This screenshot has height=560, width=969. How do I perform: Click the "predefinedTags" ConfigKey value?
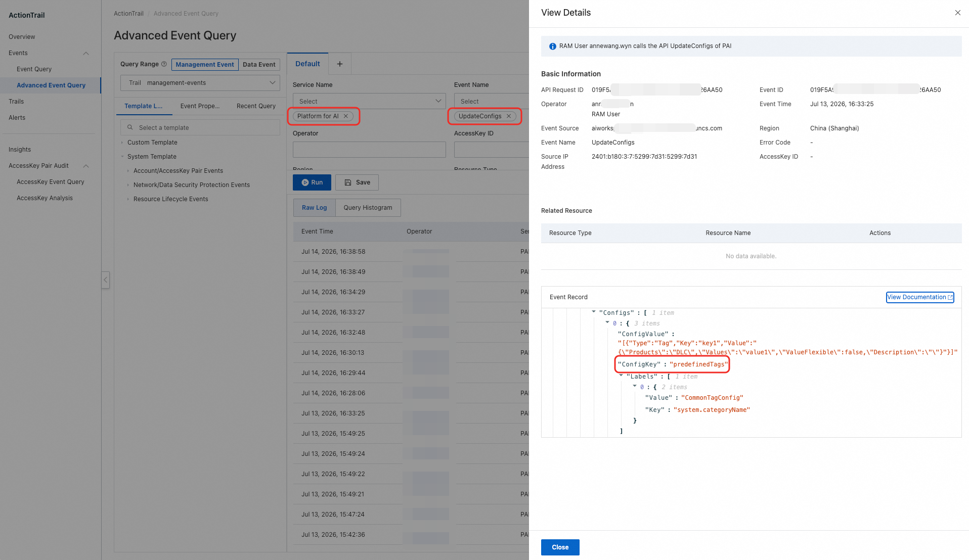click(x=698, y=364)
